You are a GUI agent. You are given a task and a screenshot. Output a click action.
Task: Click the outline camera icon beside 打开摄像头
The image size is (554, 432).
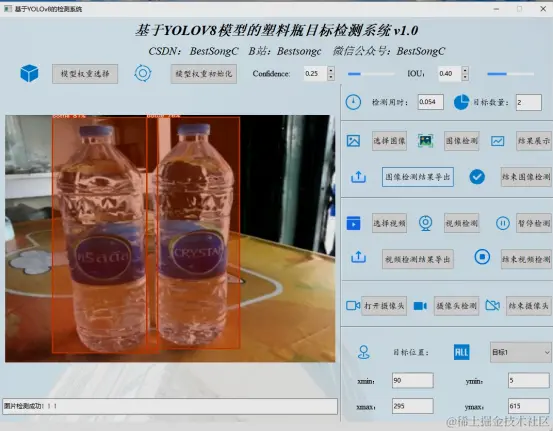(x=353, y=306)
